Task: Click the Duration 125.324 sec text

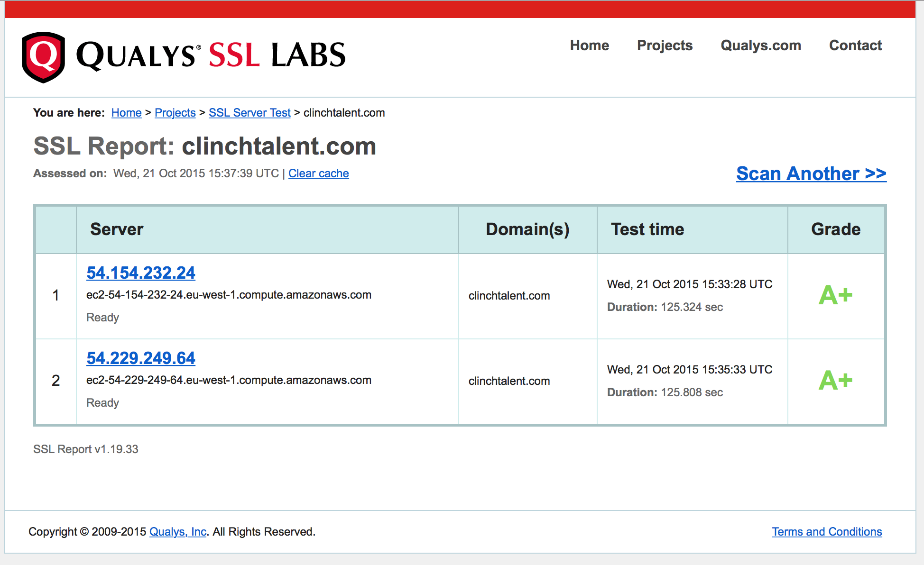Action: tap(665, 307)
